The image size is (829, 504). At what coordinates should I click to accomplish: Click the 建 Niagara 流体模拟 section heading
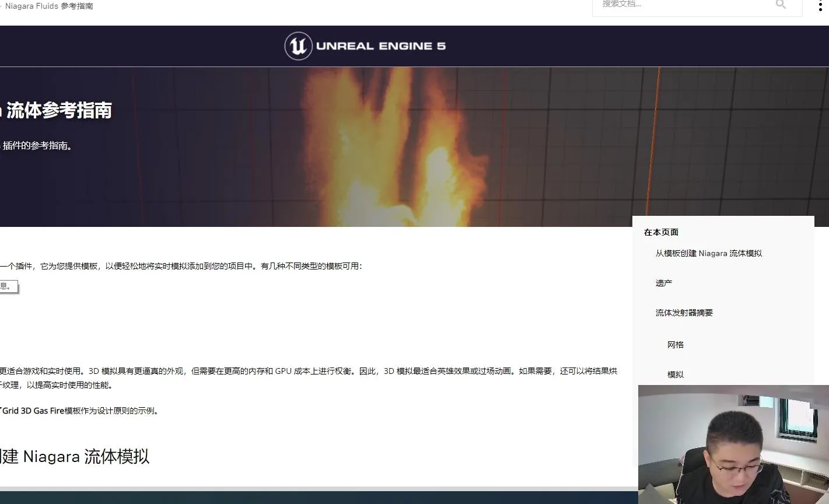click(76, 457)
